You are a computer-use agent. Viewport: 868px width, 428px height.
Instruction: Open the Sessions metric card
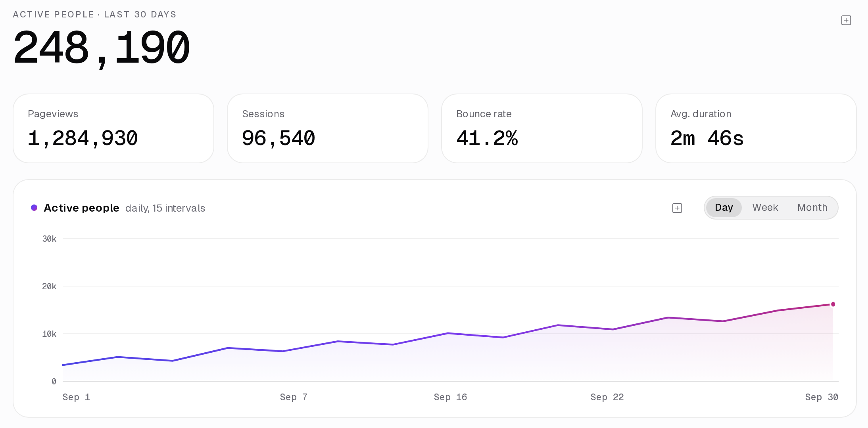(328, 128)
